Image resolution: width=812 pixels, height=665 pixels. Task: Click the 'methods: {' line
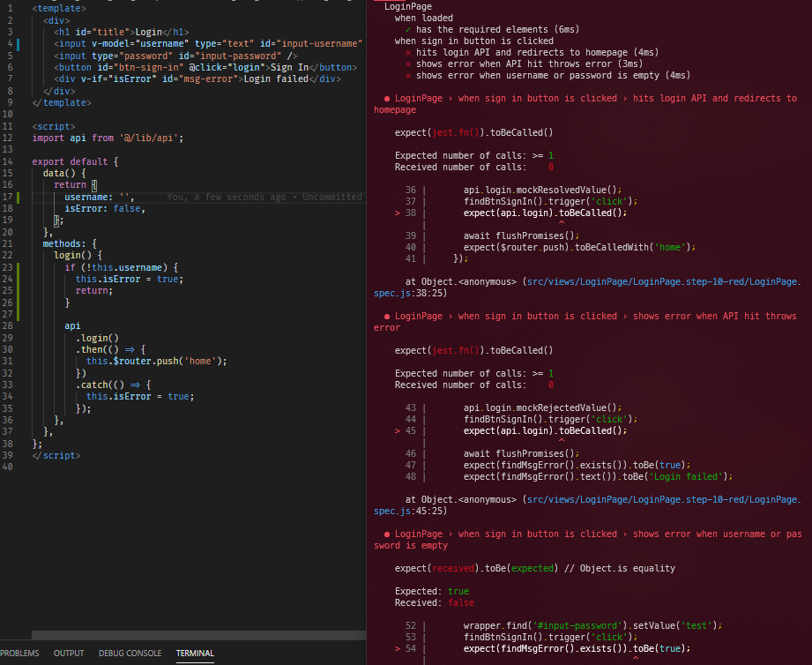point(70,243)
